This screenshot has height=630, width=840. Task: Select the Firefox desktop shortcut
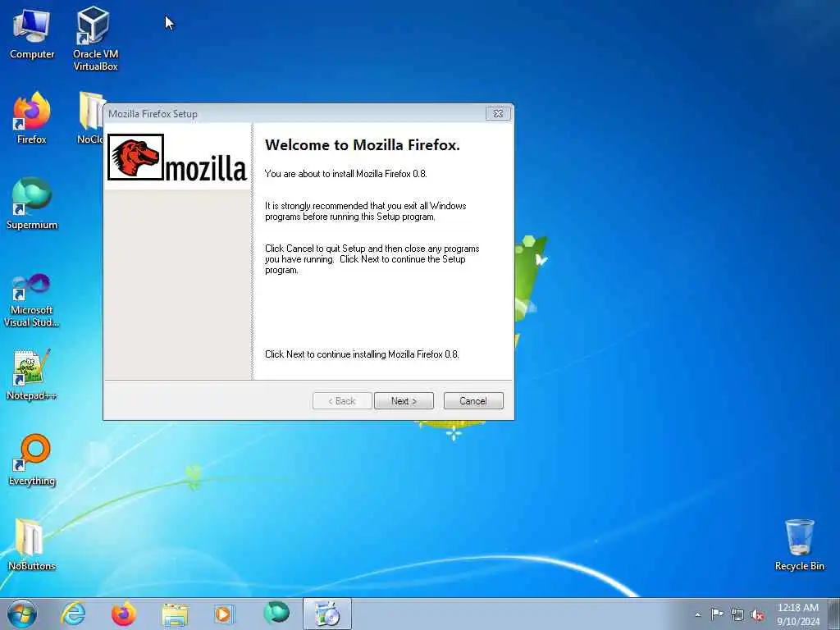point(32,118)
